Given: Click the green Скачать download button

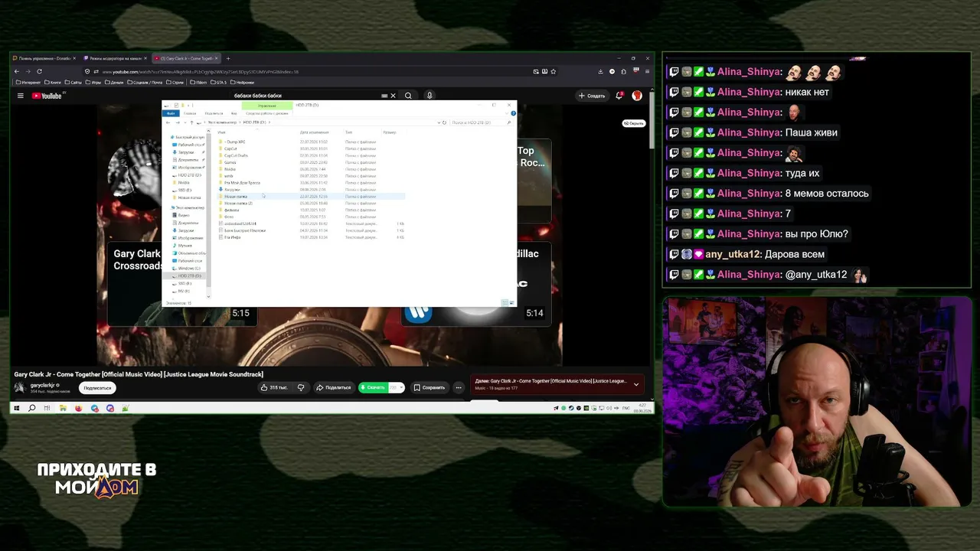Looking at the screenshot, I should (373, 387).
